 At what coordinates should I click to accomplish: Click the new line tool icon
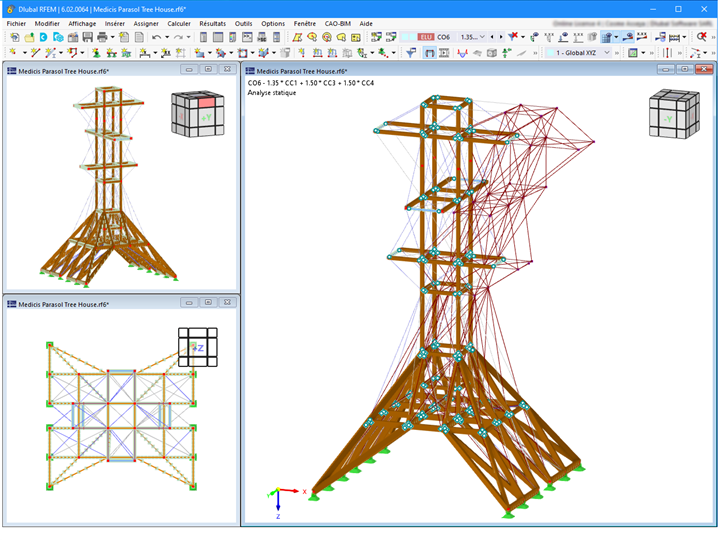35,53
